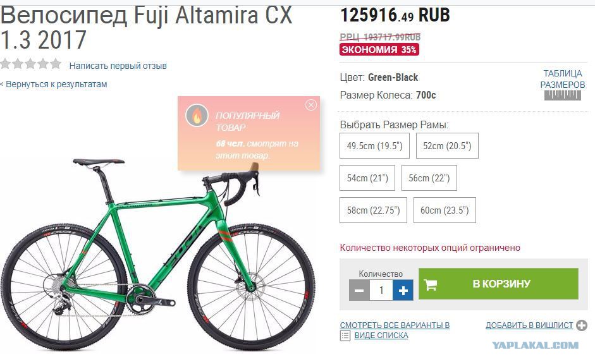Viewport: 595px width, 364px height.
Task: Choose the 54cm (21") frame
Action: click(367, 178)
